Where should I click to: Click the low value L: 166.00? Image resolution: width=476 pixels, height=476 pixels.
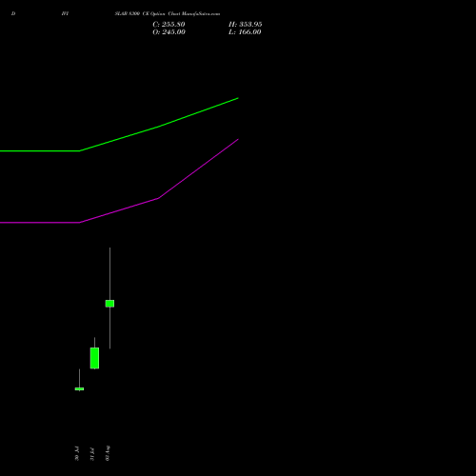click(245, 32)
